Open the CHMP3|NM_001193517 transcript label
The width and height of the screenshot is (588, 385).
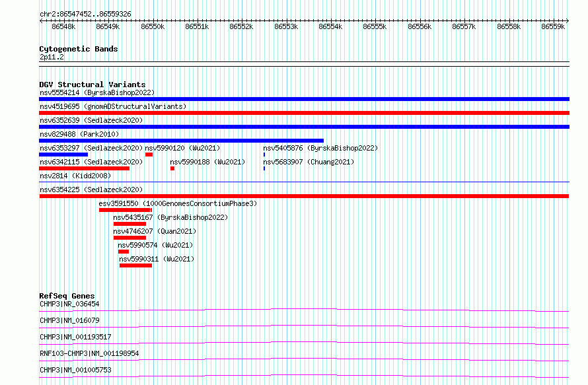click(75, 337)
